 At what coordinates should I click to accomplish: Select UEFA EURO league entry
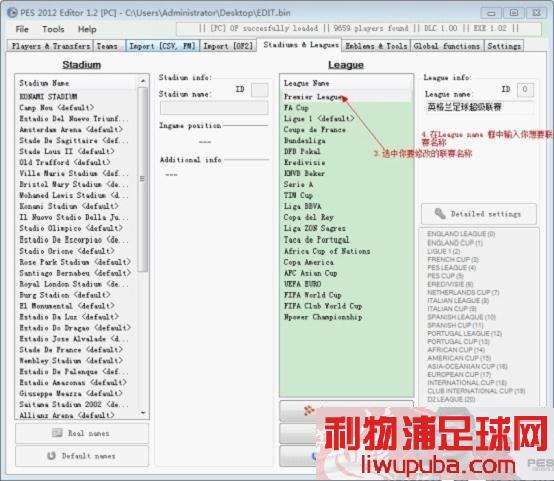click(346, 284)
